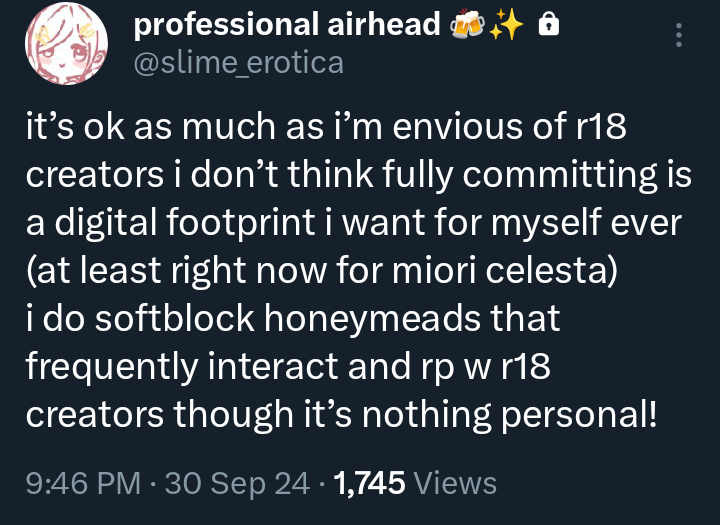Click the words miori celesta in tweet
This screenshot has width=720, height=525.
501,270
